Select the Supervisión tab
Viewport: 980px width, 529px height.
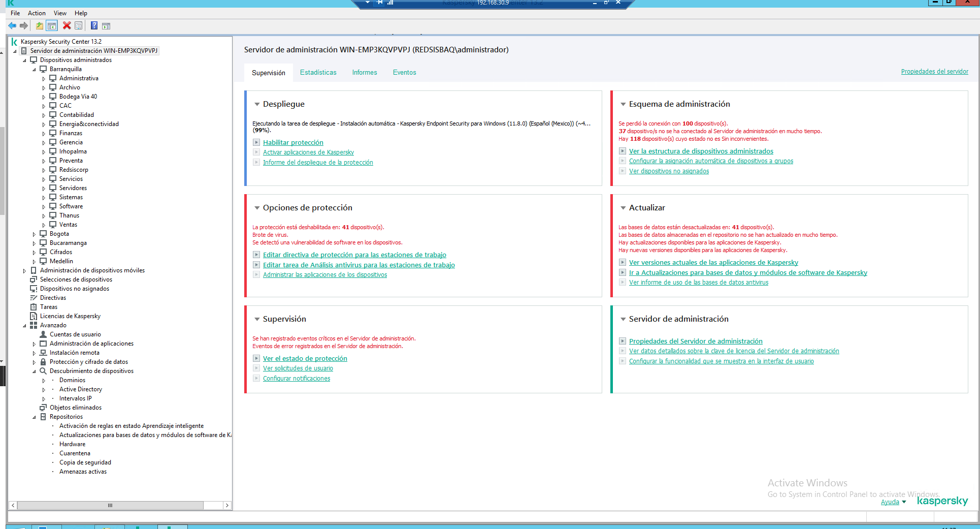click(269, 73)
